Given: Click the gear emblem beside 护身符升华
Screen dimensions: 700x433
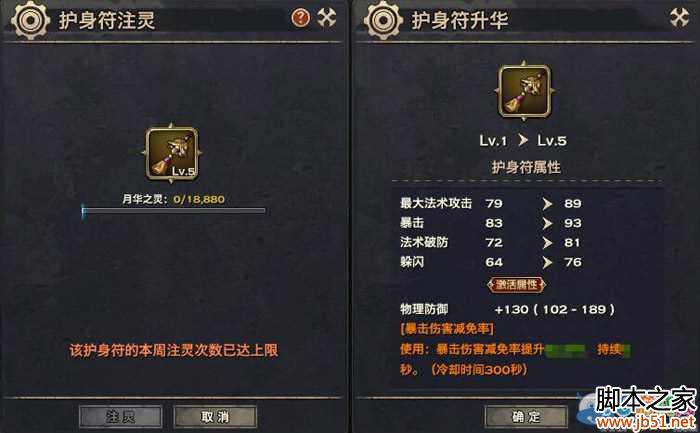Looking at the screenshot, I should [x=383, y=20].
